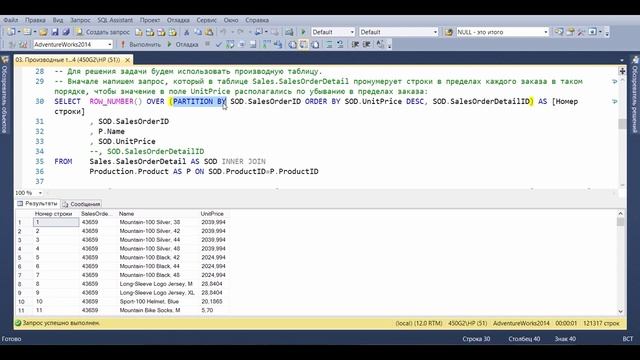Screen dimensions: 640x360
Task: Click the Connect icon left of database selector
Action: 12,44
